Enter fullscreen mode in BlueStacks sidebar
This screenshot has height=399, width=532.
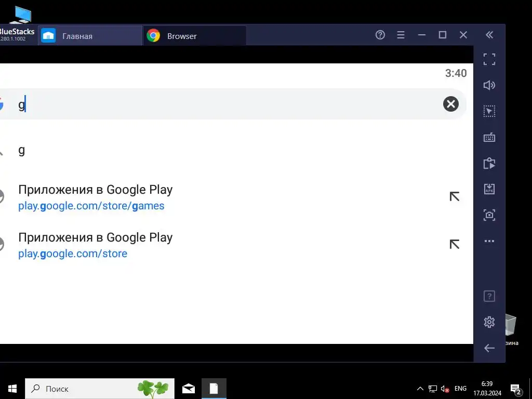point(489,59)
